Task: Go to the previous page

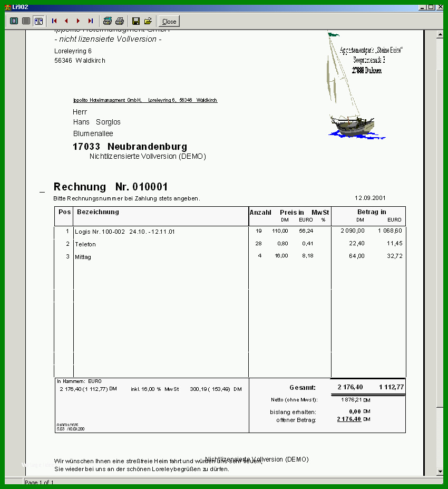Action: click(66, 21)
